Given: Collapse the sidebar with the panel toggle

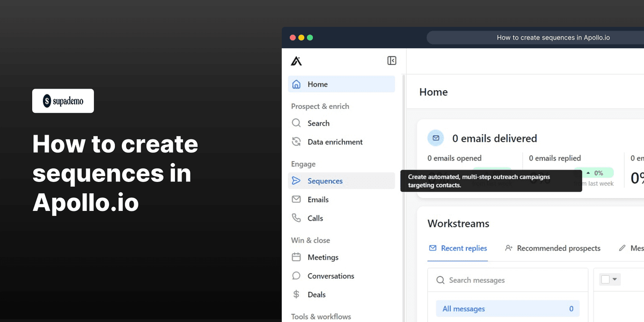Looking at the screenshot, I should [x=392, y=61].
